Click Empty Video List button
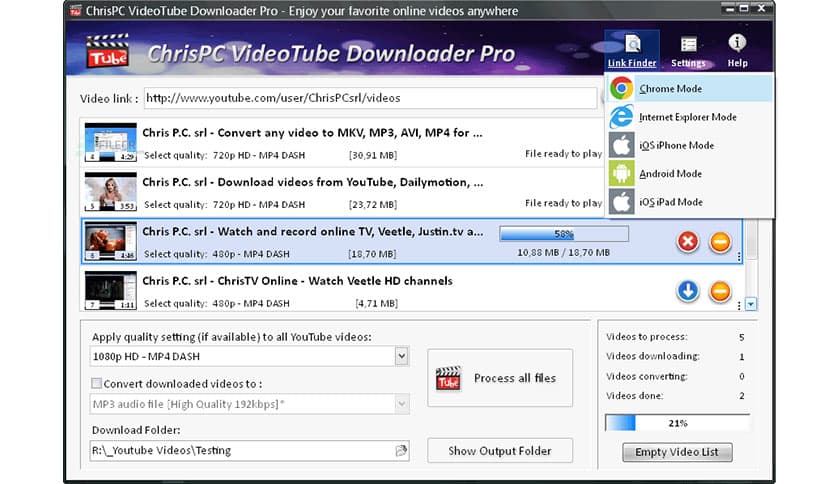 pos(677,452)
